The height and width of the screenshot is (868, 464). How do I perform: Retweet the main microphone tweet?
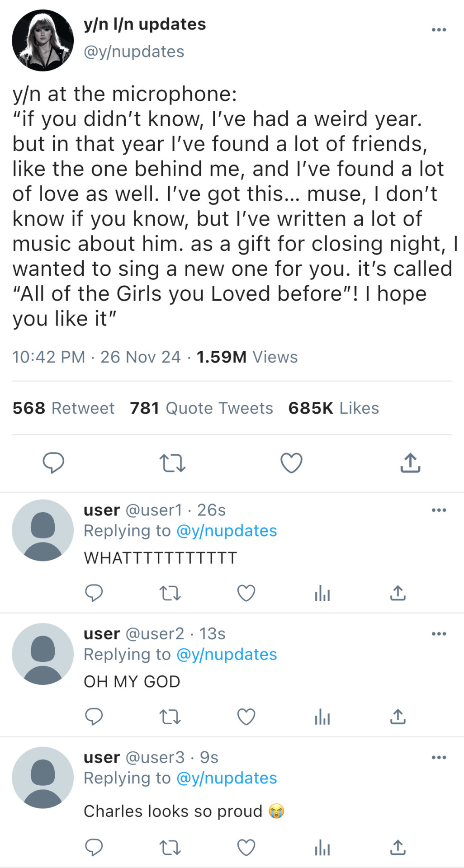pyautogui.click(x=172, y=463)
